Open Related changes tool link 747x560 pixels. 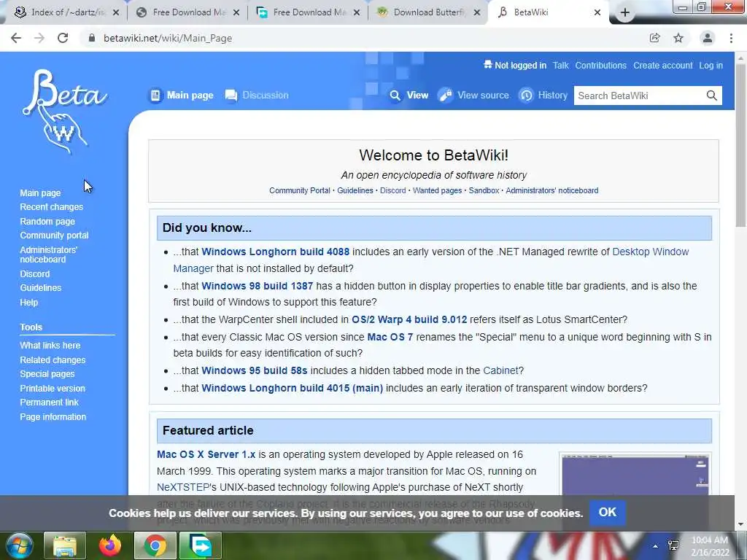tap(53, 360)
